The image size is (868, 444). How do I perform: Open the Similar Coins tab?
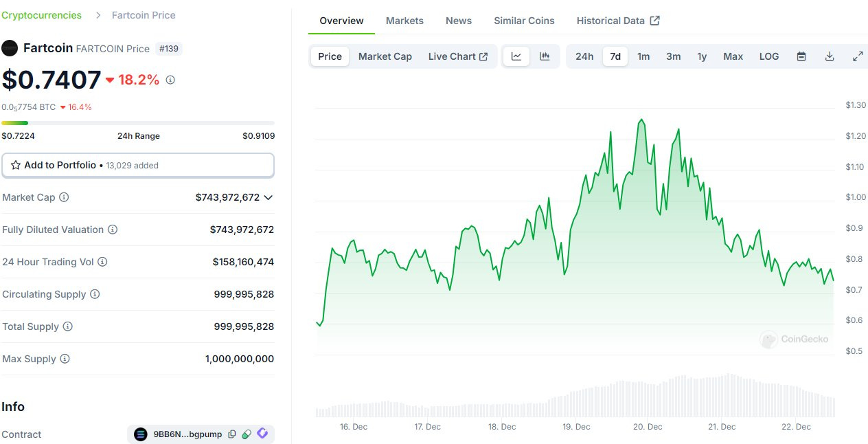[524, 21]
